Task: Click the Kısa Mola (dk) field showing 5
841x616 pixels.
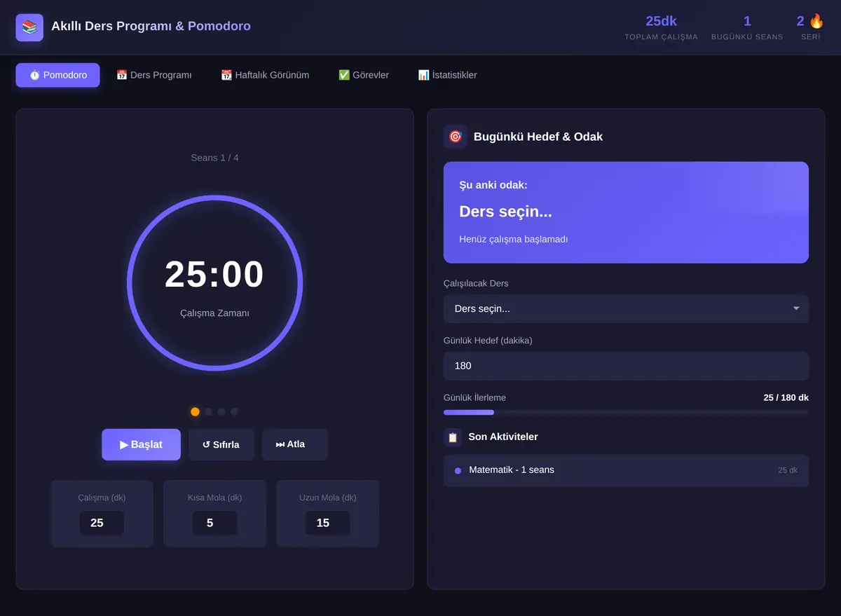Action: [214, 523]
